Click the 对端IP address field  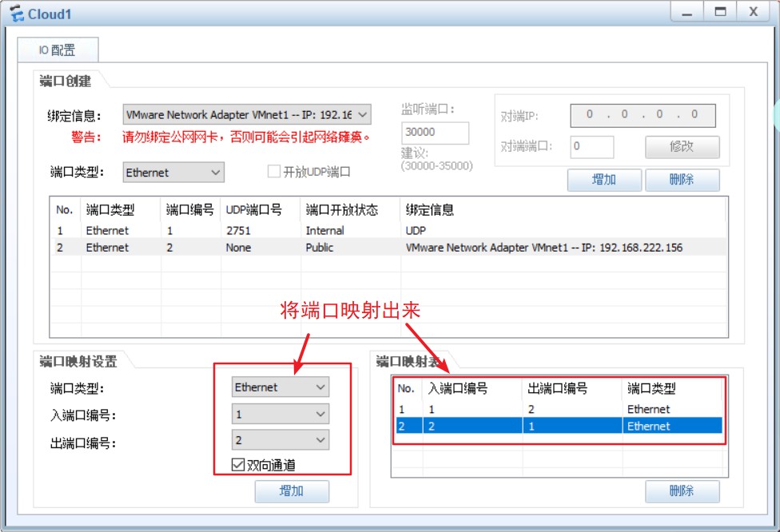point(643,115)
